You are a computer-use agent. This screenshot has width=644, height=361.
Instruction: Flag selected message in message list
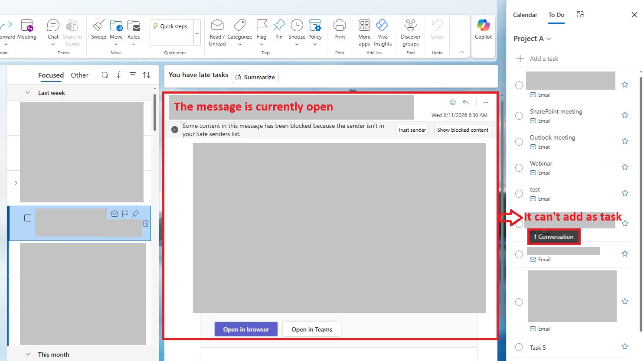click(125, 214)
